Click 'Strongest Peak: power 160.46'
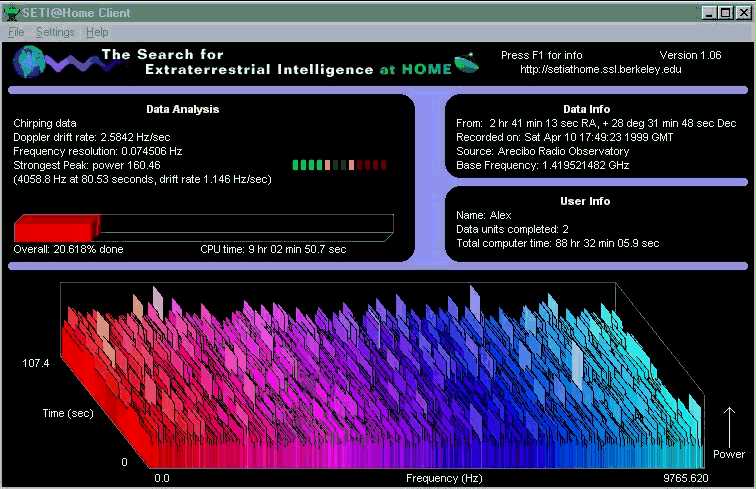Viewport: 756px width, 489px height. pyautogui.click(x=87, y=165)
